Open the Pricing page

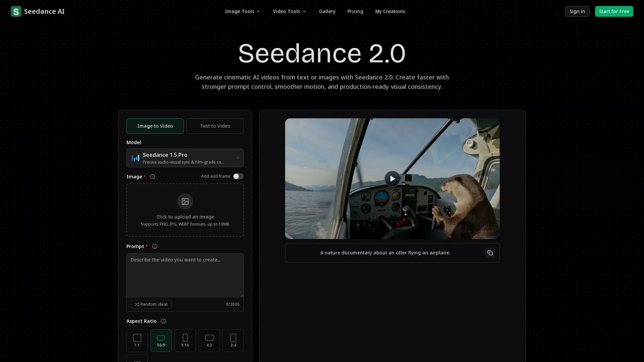[x=355, y=11]
